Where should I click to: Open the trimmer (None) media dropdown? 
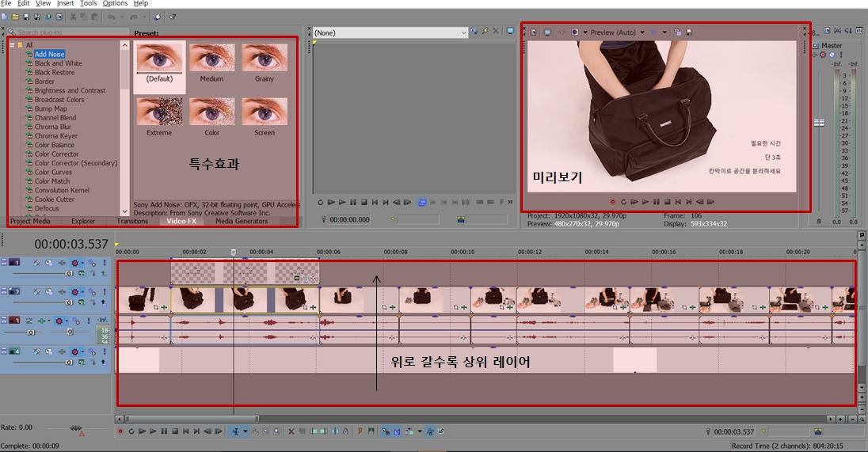463,32
